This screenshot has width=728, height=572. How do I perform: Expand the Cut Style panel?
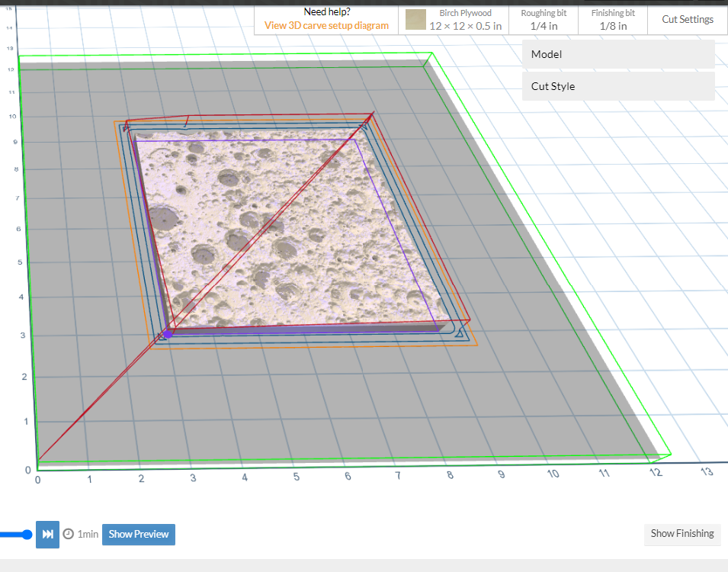point(618,86)
